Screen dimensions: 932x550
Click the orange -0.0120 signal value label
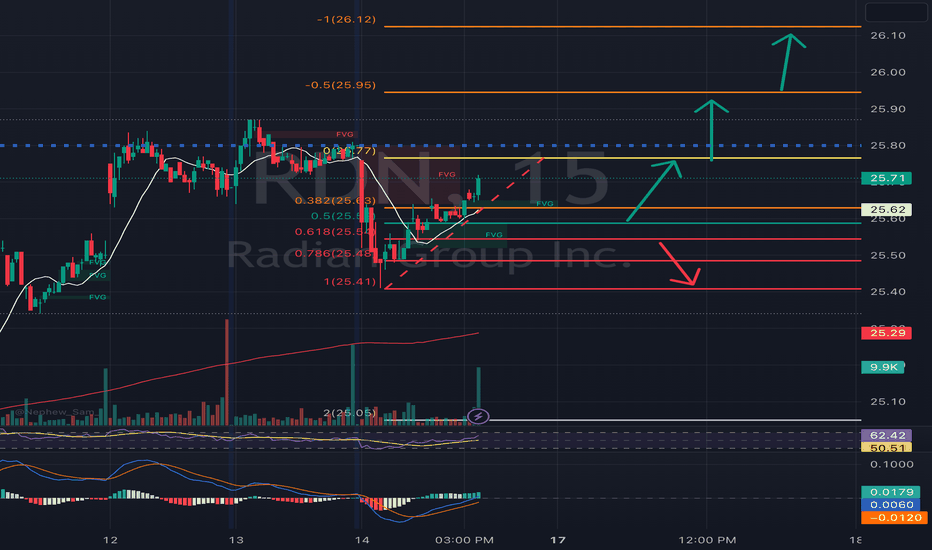tap(892, 517)
